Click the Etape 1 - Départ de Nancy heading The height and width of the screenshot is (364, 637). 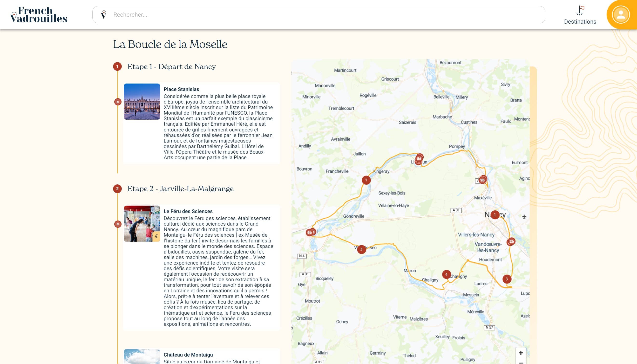pos(171,66)
